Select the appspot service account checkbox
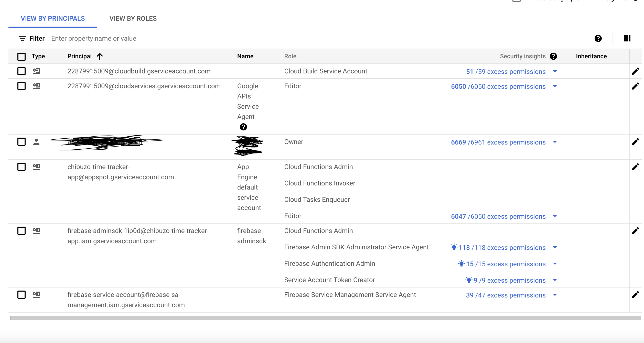The height and width of the screenshot is (343, 644). pyautogui.click(x=22, y=167)
